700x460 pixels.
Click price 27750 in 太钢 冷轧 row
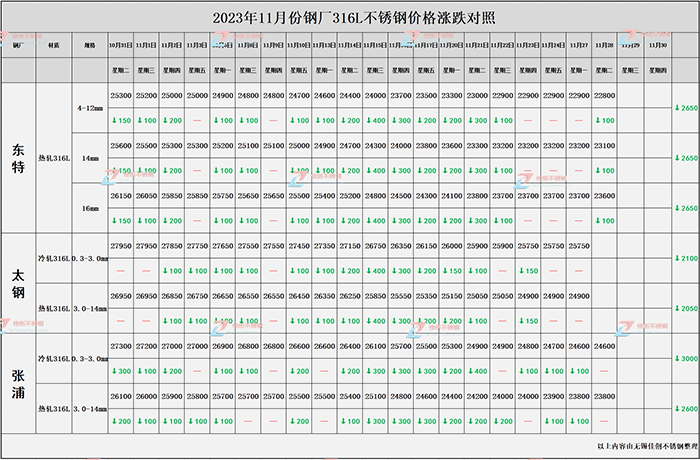pyautogui.click(x=197, y=246)
